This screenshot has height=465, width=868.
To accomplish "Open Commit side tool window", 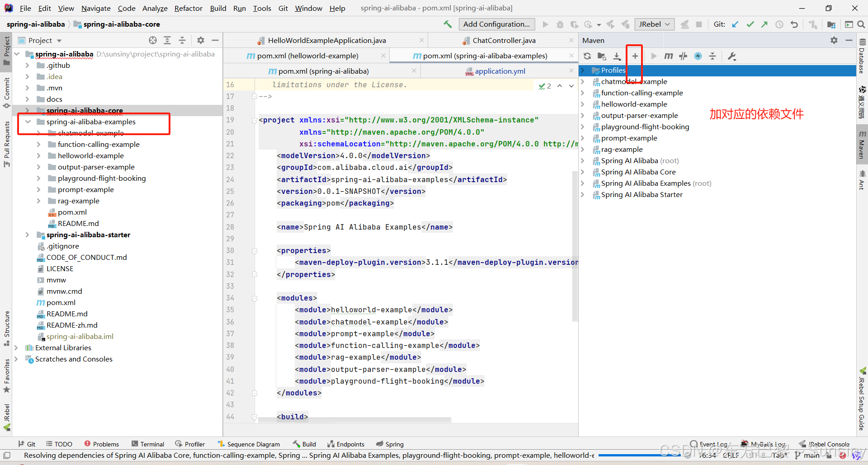I will [7, 93].
